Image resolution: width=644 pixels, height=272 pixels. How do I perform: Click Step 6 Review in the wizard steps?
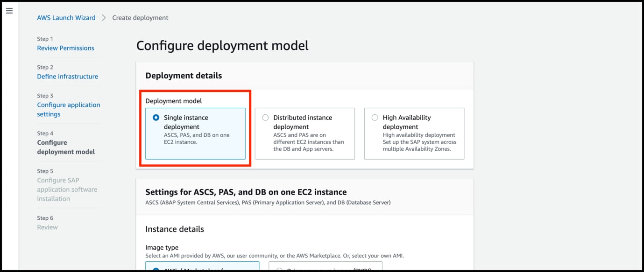(x=47, y=227)
